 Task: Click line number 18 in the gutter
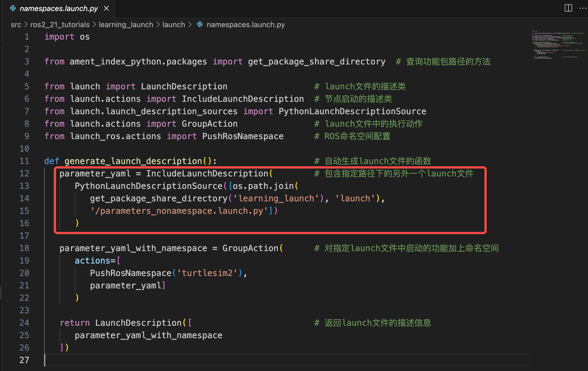24,248
